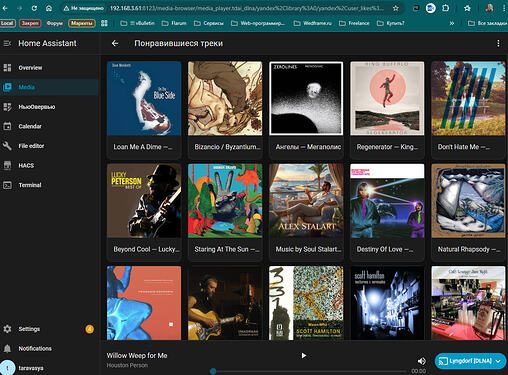Open the Ангелы — Мегаполис track card
Screen dimensions: 508x375
click(306, 109)
